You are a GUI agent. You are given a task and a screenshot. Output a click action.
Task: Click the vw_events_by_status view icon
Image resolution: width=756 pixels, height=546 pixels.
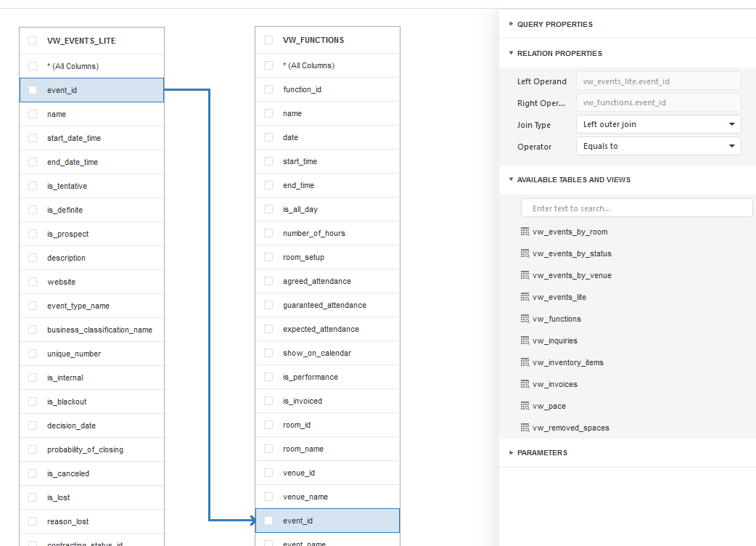tap(525, 253)
